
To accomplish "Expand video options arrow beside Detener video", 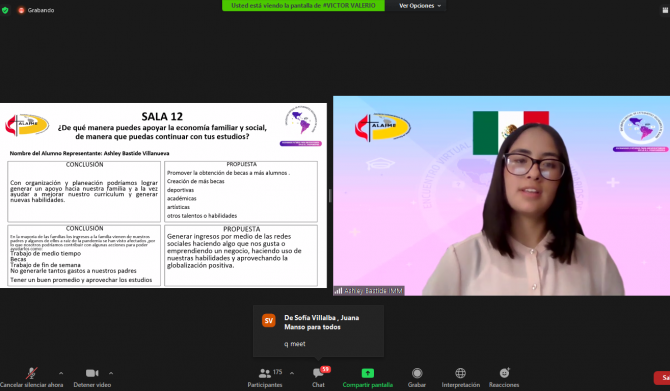I will pyautogui.click(x=111, y=373).
